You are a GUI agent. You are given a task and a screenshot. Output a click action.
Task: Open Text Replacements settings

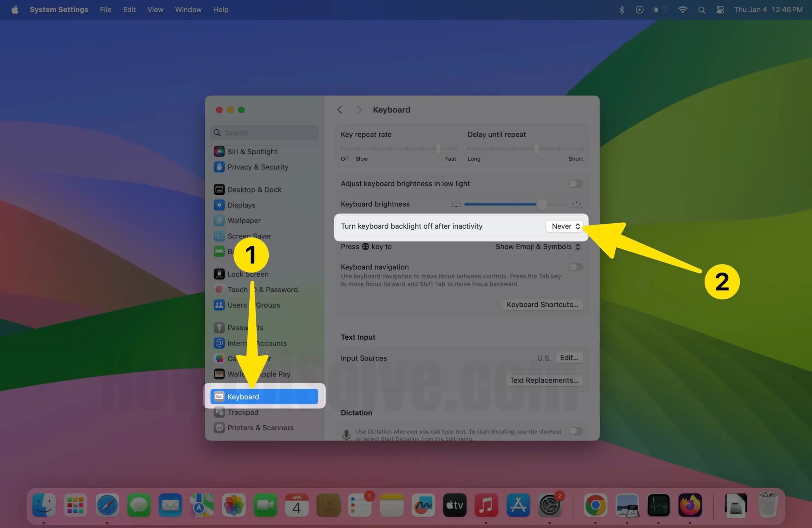pos(544,380)
